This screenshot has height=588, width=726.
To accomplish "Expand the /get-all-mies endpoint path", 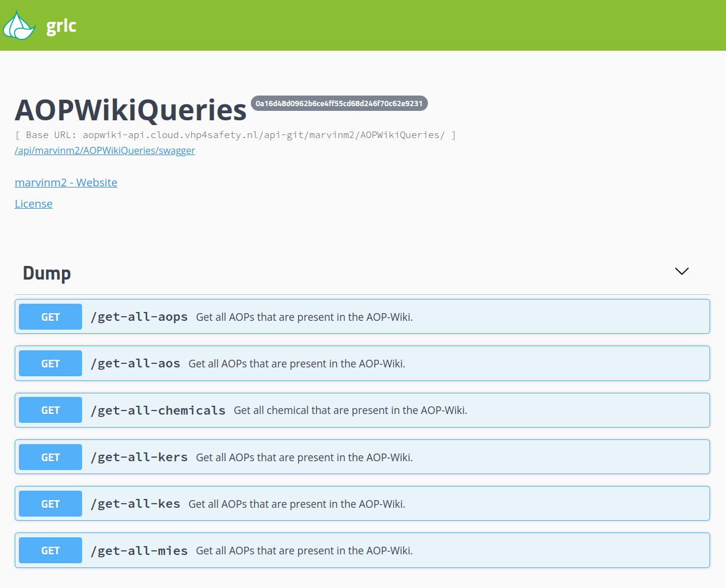I will [139, 550].
